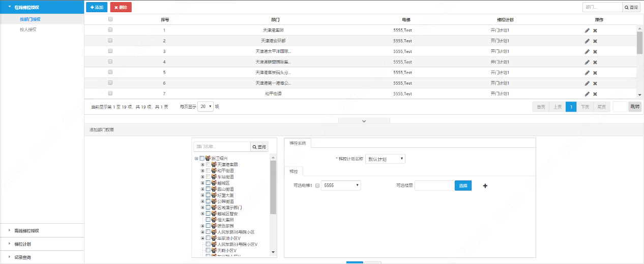The height and width of the screenshot is (264, 644).
Task: Click the 浙江绍兴 organization icon in the tree
Action: tap(208, 159)
